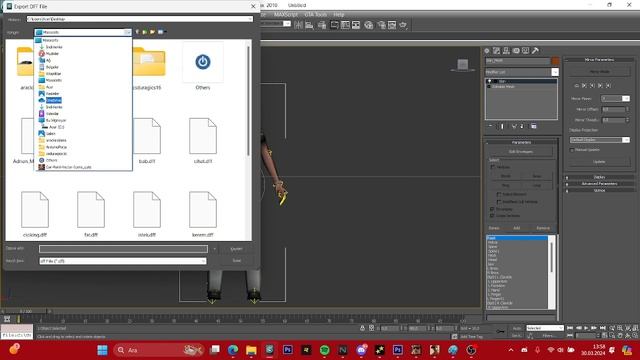Enable the Manual Update checkbox
Viewport: 640px width, 360px height.
572,150
